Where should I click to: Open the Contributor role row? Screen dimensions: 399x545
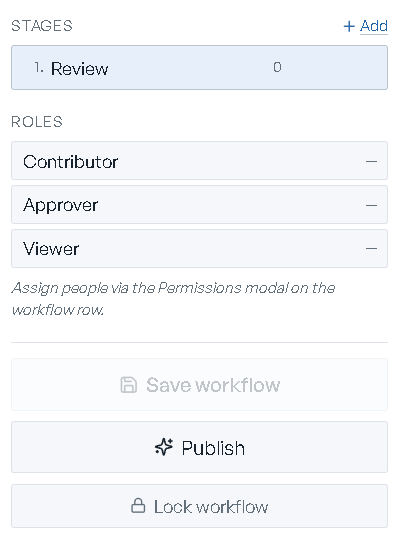pos(199,161)
